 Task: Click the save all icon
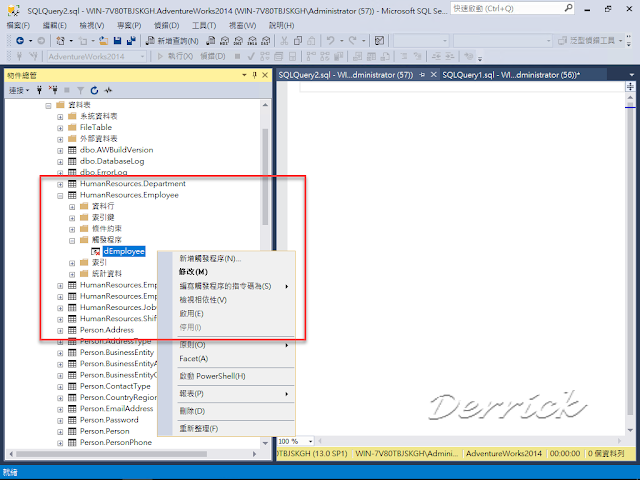(131, 40)
